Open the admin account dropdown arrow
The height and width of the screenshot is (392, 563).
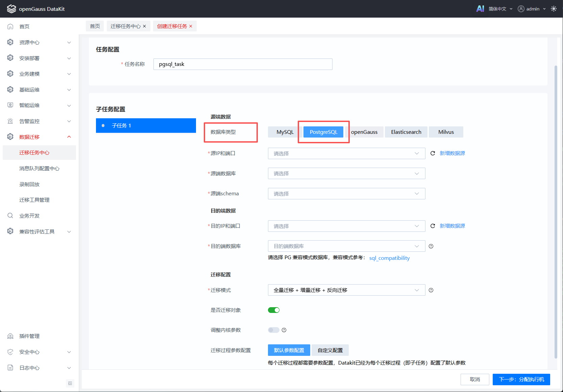(544, 9)
